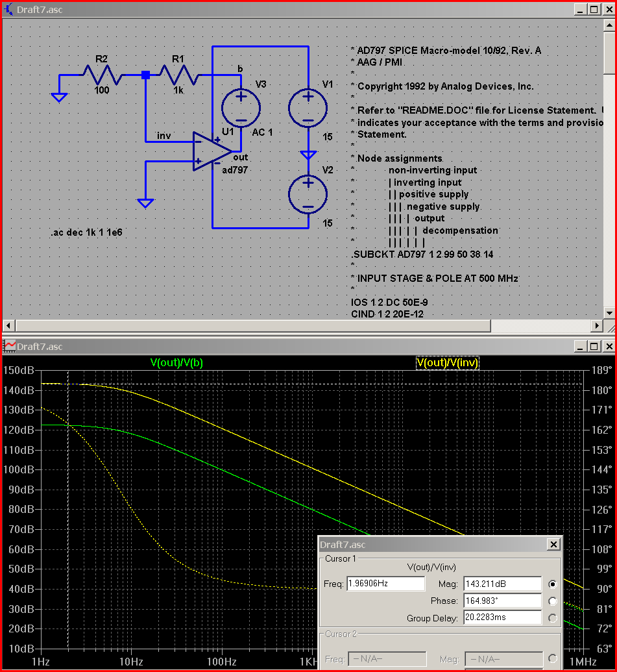617x672 pixels.
Task: Select the R1 resistor symbol
Action: click(178, 75)
